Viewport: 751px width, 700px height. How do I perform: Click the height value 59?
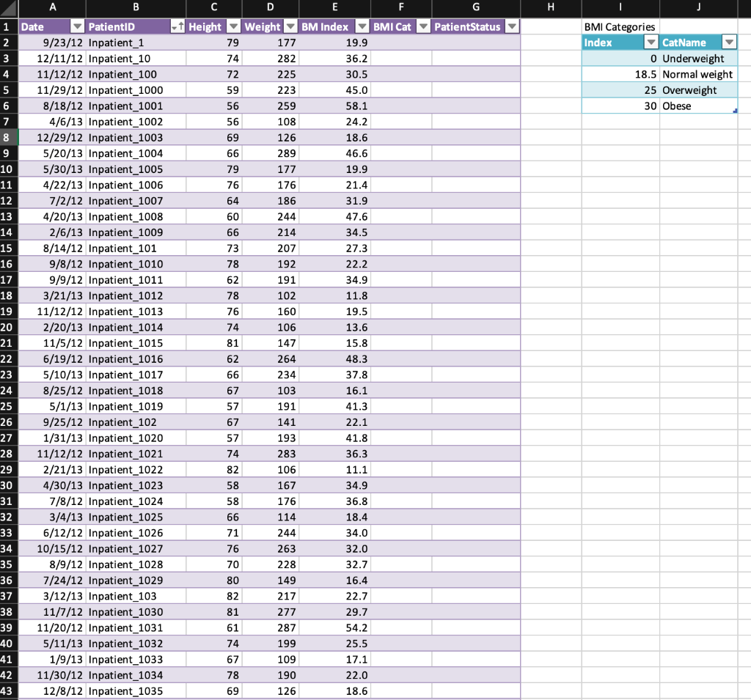point(214,90)
